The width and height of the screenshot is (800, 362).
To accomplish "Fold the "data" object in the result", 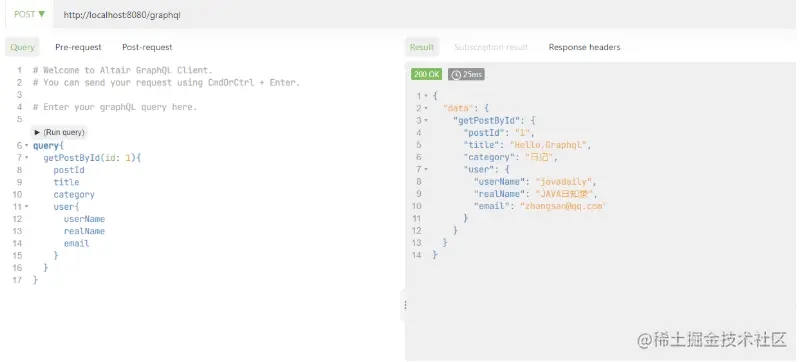I will [x=426, y=108].
